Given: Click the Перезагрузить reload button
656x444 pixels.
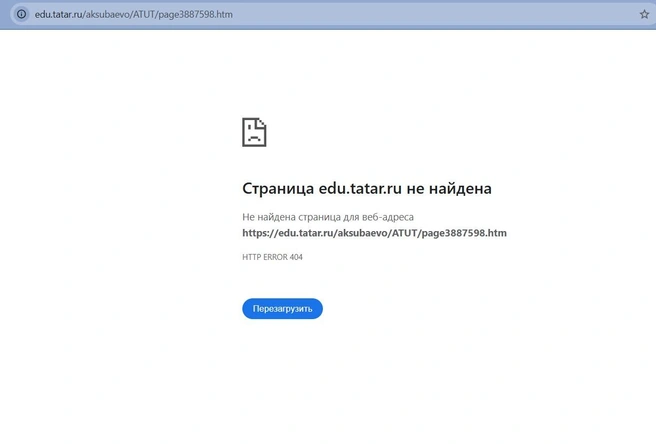Looking at the screenshot, I should [282, 308].
